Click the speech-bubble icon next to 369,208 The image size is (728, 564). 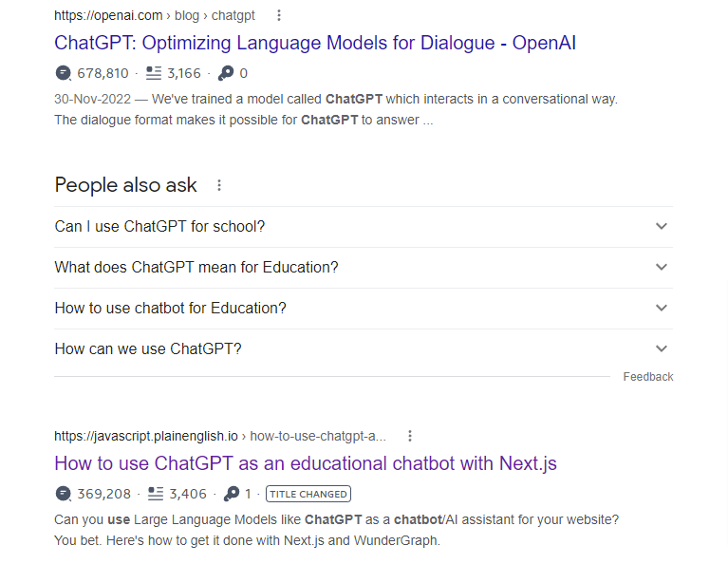(64, 494)
